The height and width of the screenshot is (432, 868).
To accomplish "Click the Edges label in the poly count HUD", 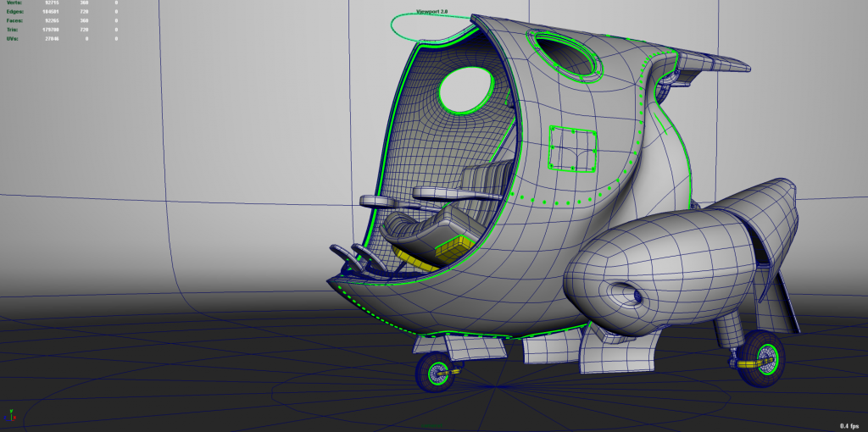I will coord(14,12).
